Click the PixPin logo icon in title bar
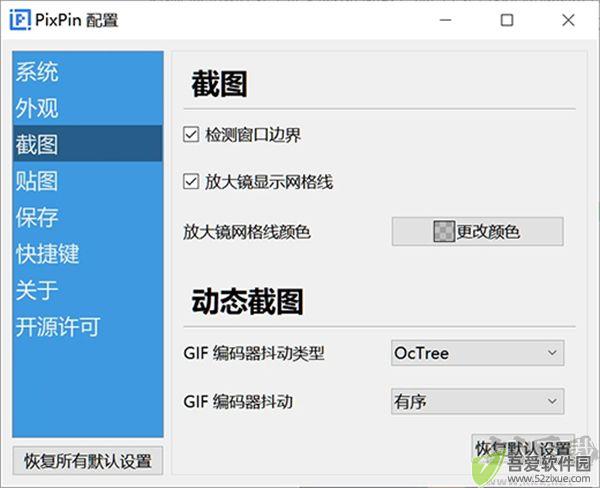600x488 pixels. [20, 20]
